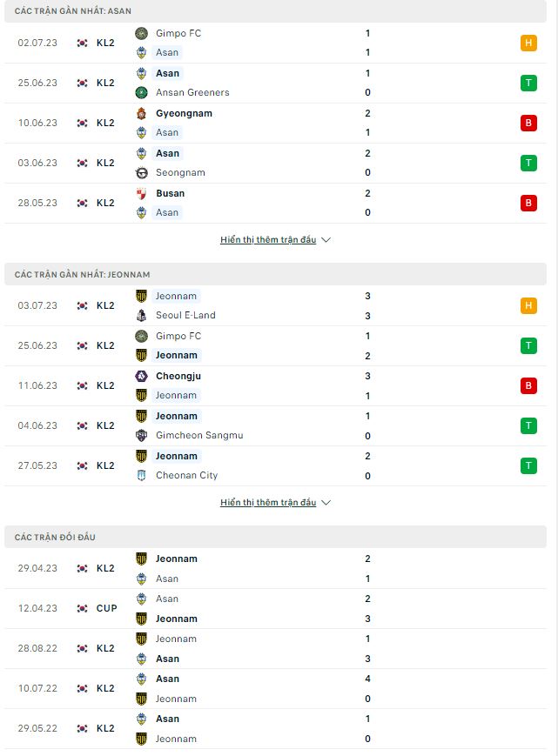558x756 pixels.
Task: Click the Seoul E-Land team logo
Action: tap(141, 315)
